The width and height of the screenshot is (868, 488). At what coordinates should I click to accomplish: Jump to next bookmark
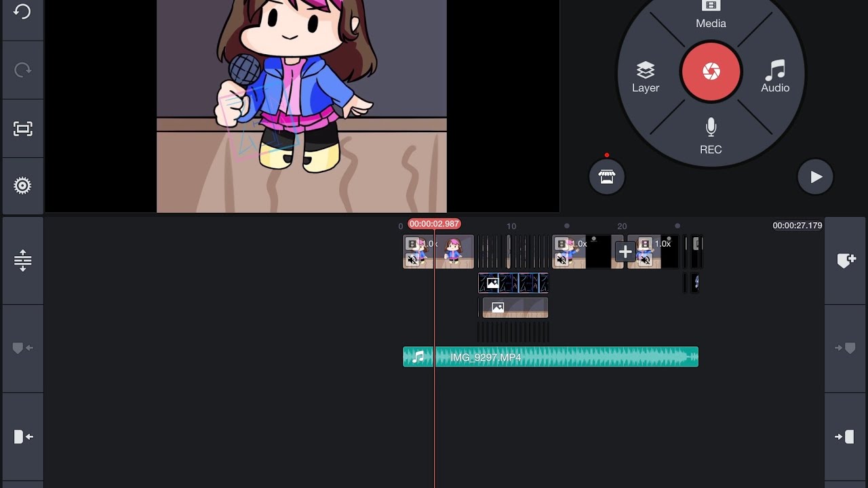pyautogui.click(x=846, y=348)
